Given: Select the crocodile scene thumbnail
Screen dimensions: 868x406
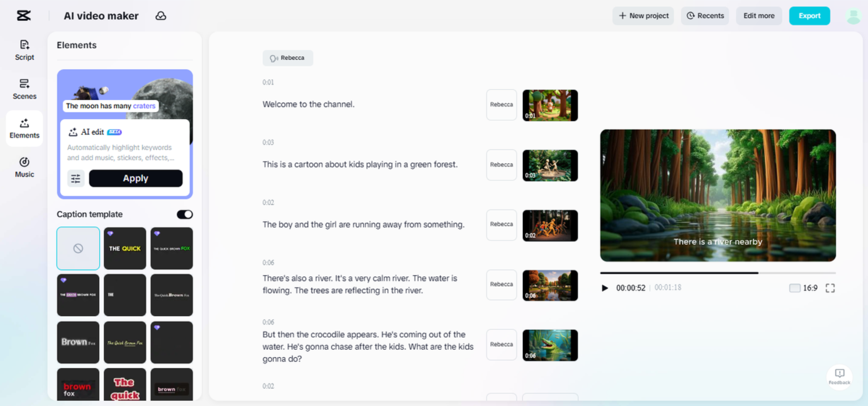Looking at the screenshot, I should 550,344.
